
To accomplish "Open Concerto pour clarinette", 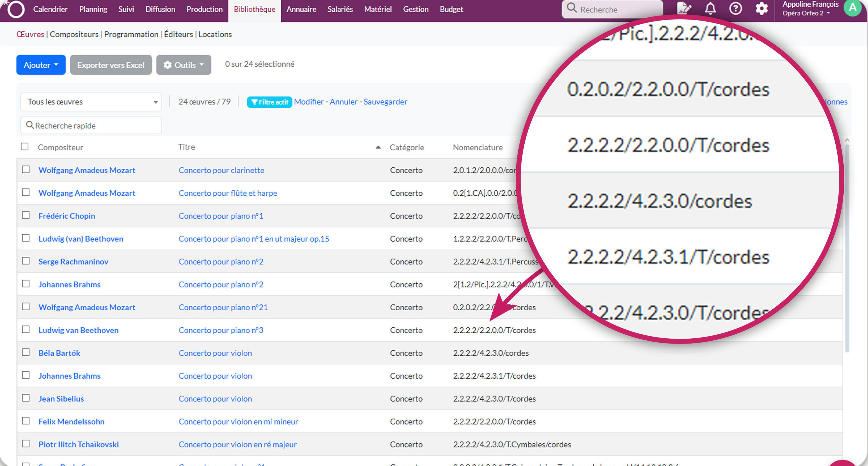I will coord(221,170).
